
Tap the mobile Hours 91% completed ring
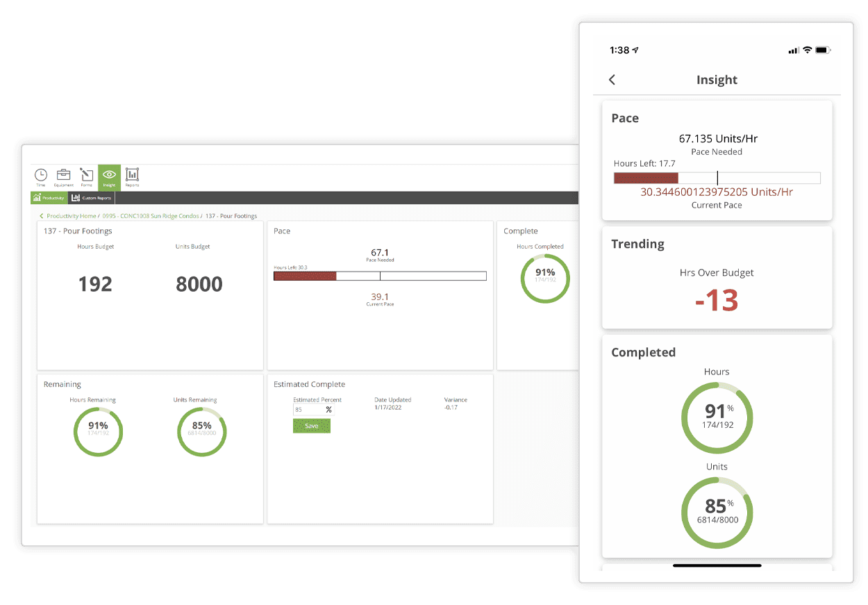pos(717,417)
